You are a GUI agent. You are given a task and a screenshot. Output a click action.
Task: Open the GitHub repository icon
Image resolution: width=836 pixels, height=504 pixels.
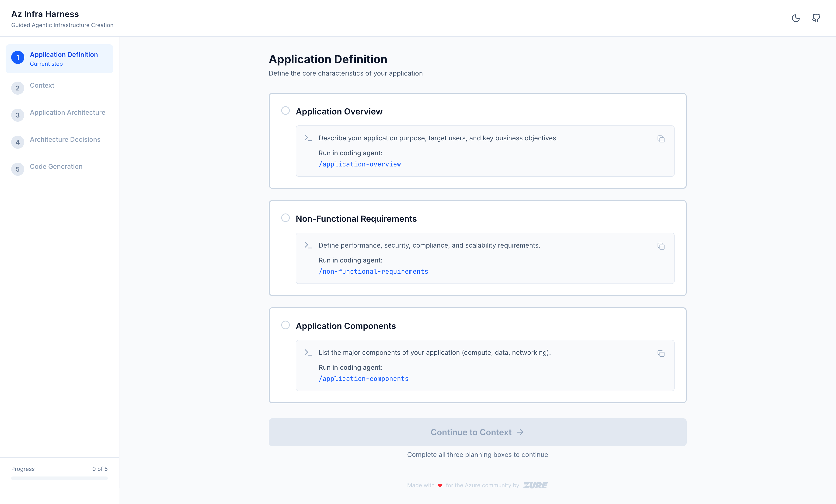click(x=816, y=18)
